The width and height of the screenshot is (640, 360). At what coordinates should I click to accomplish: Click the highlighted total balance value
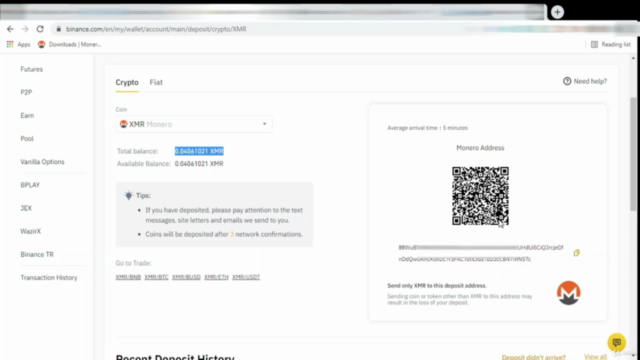(x=199, y=151)
